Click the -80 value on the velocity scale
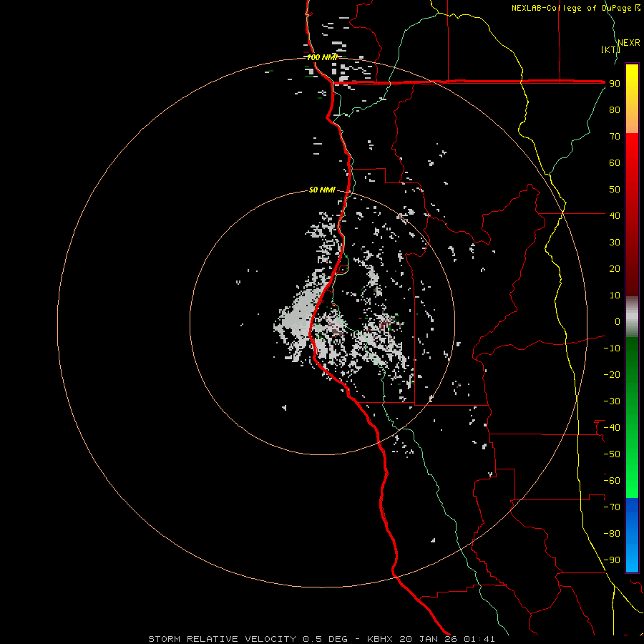 (612, 534)
